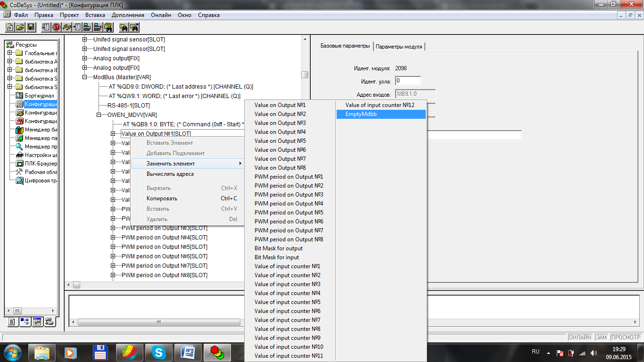Open the Дополнения menu
The height and width of the screenshot is (362, 644).
pyautogui.click(x=127, y=15)
